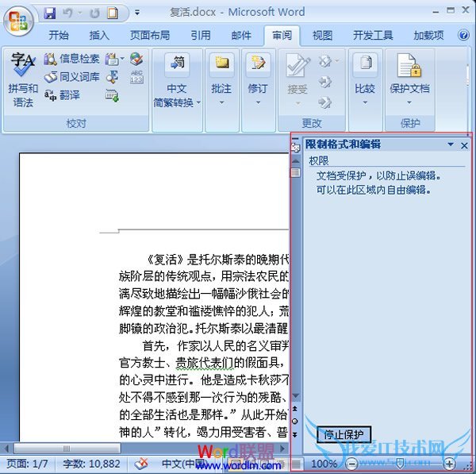Click the zoom out minus button
Screen dimensions: 476x474
[x=351, y=464]
